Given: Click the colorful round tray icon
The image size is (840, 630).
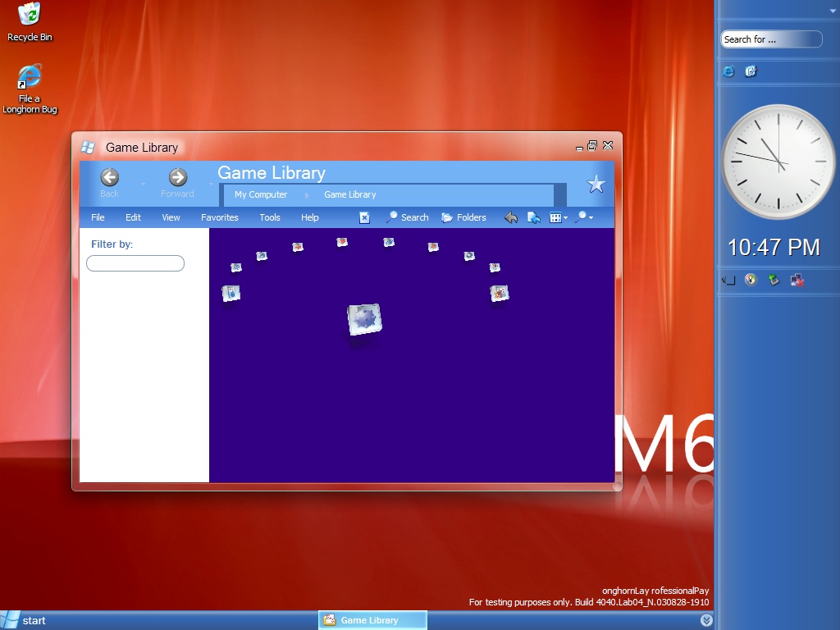Looking at the screenshot, I should pos(751,280).
